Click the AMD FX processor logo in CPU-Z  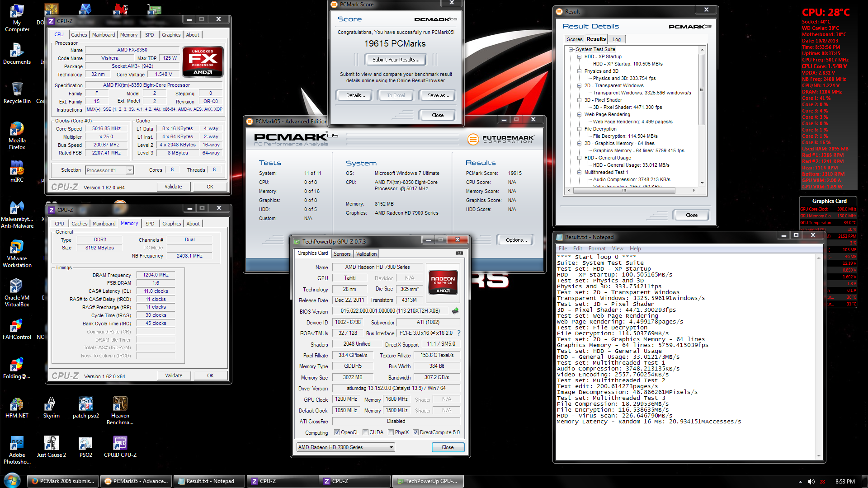[x=203, y=61]
